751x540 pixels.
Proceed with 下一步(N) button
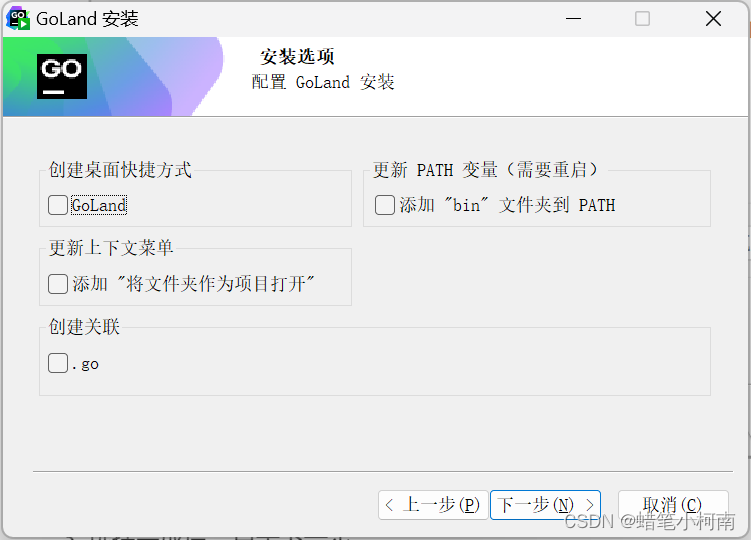point(545,505)
